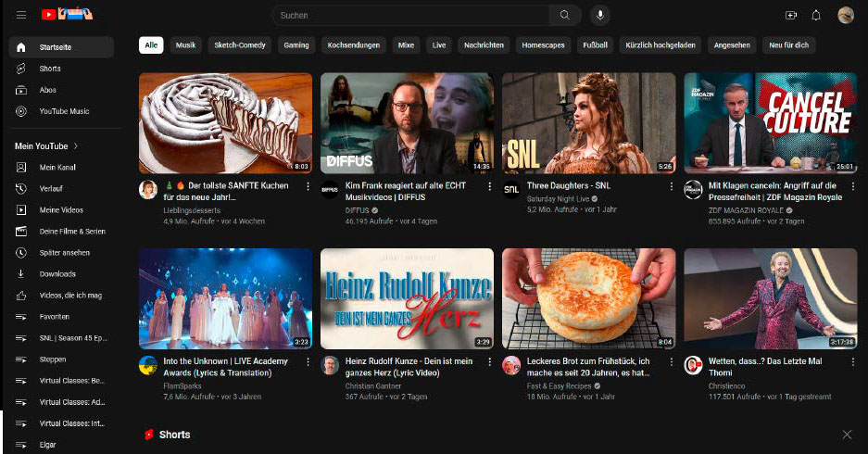This screenshot has height=454, width=868.
Task: Open the FlamSparks channel avatar
Action: (148, 365)
